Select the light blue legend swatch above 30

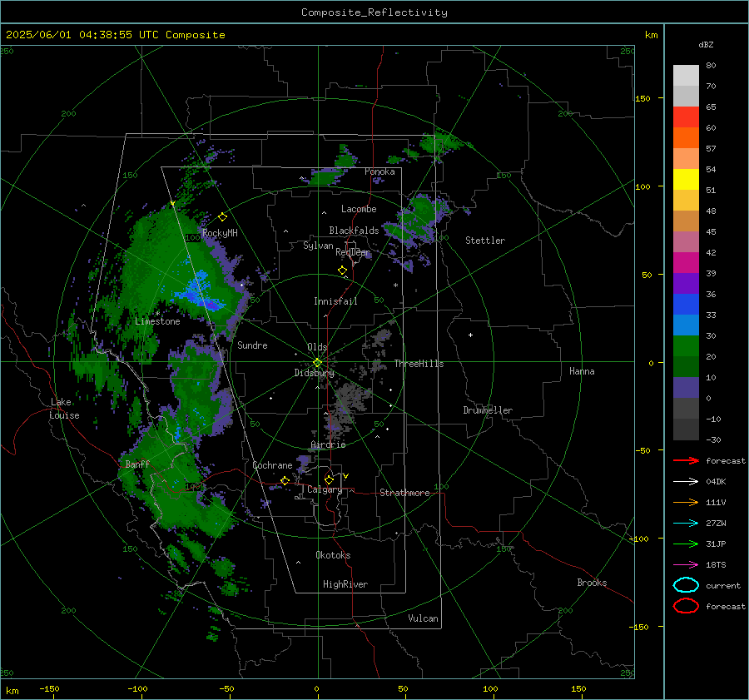pos(686,325)
